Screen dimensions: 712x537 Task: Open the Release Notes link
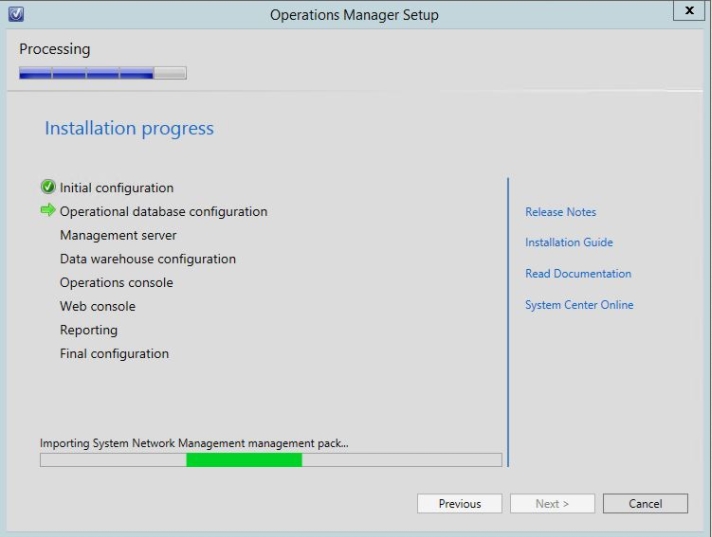point(560,212)
